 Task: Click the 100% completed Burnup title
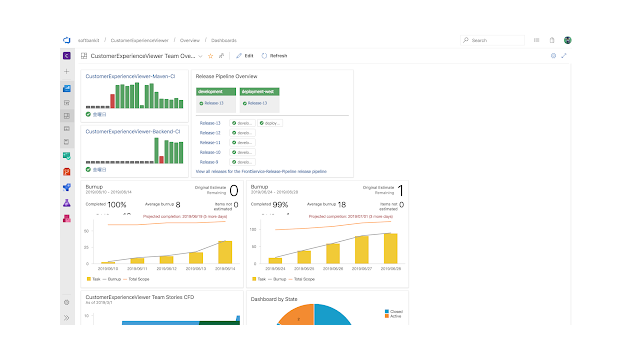(94, 187)
